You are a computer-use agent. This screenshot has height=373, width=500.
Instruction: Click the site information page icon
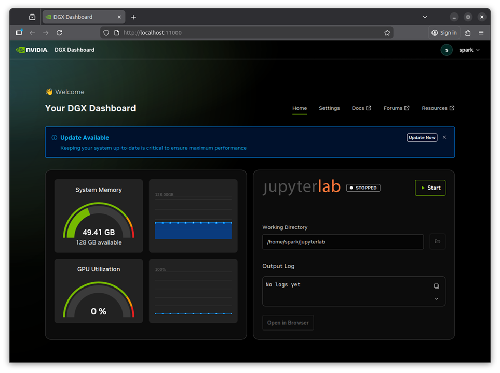[116, 33]
